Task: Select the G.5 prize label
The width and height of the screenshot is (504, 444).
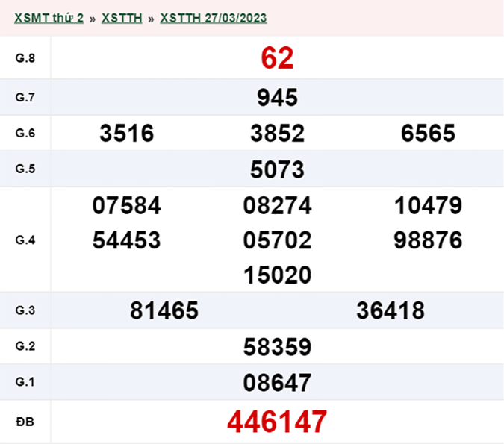Action: (x=25, y=169)
